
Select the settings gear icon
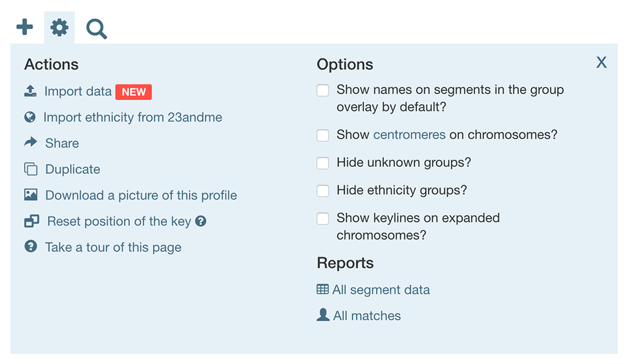[x=59, y=27]
